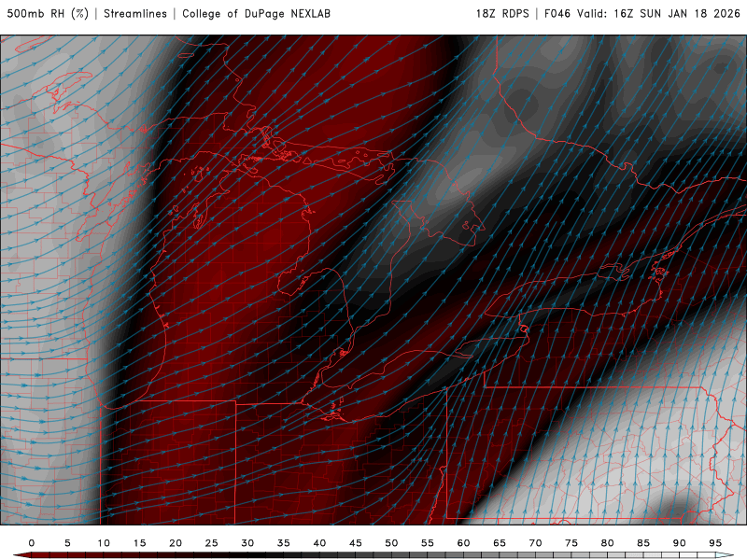Image resolution: width=747 pixels, height=560 pixels.
Task: Click the "80" color scale label
Action: (x=608, y=543)
